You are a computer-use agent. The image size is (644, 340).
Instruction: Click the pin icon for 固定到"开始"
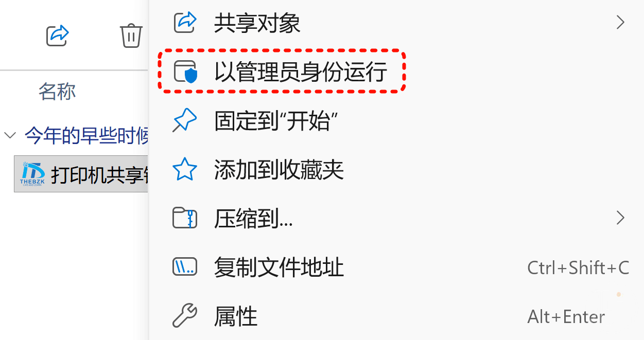pyautogui.click(x=184, y=120)
